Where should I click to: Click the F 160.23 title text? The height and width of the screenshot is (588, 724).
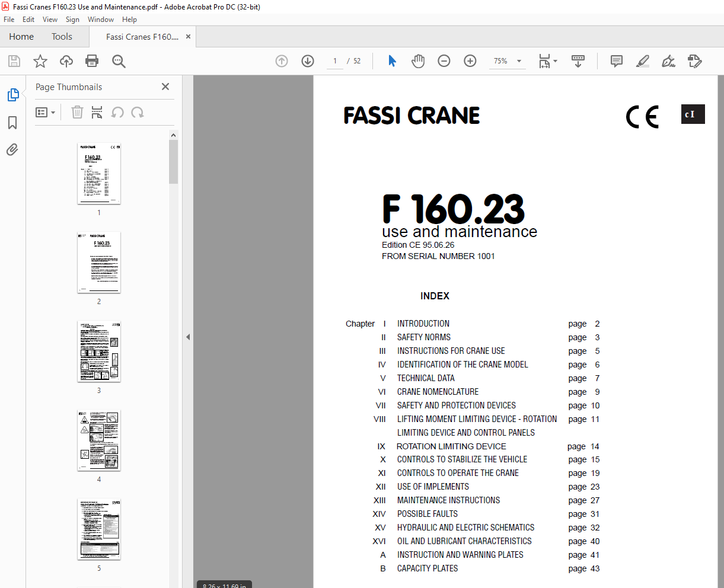[x=454, y=209]
